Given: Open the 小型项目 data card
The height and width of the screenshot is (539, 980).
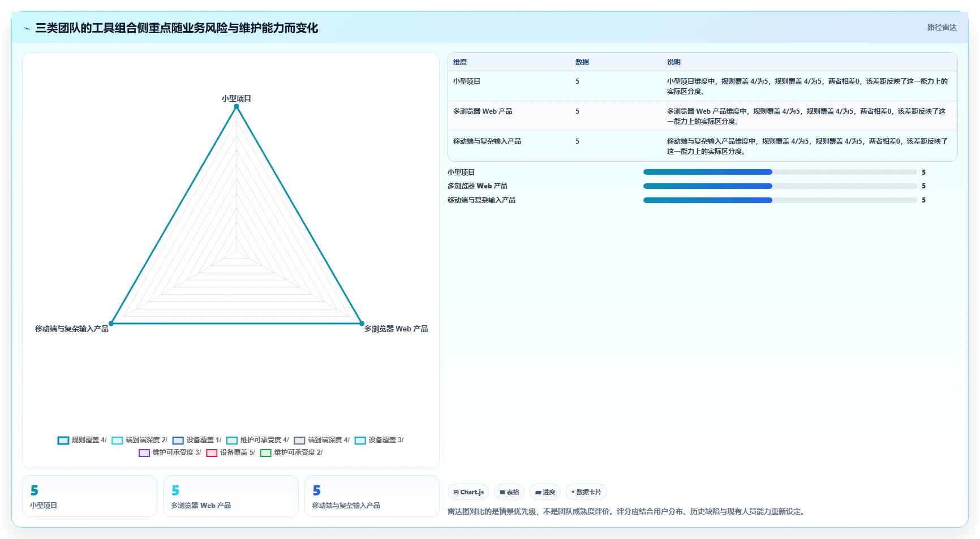Looking at the screenshot, I should 89,496.
